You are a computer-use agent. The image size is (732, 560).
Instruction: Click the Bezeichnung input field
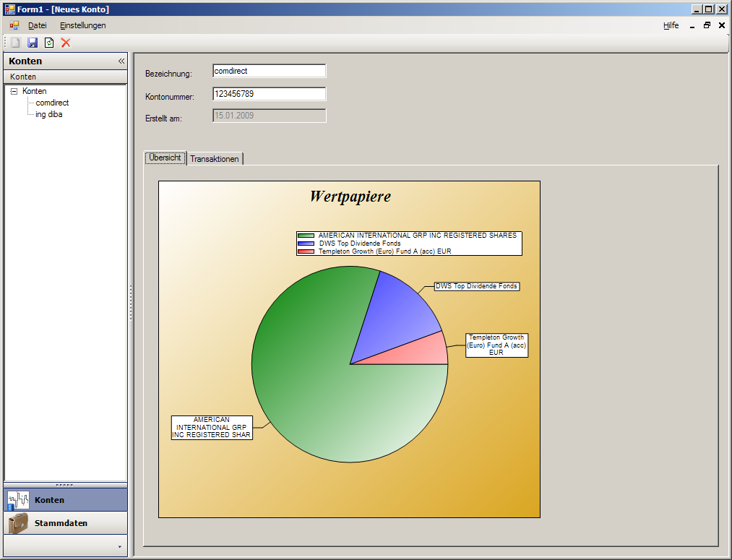(x=270, y=71)
